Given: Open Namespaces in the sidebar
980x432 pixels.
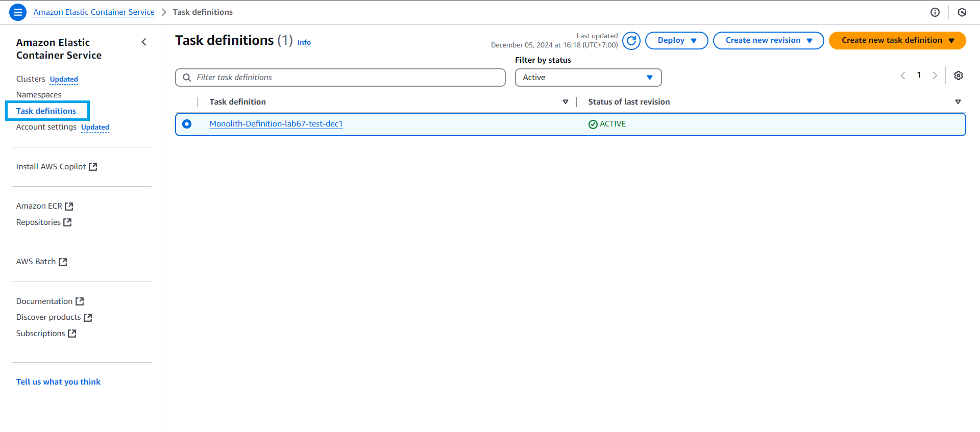Looking at the screenshot, I should click(x=39, y=95).
